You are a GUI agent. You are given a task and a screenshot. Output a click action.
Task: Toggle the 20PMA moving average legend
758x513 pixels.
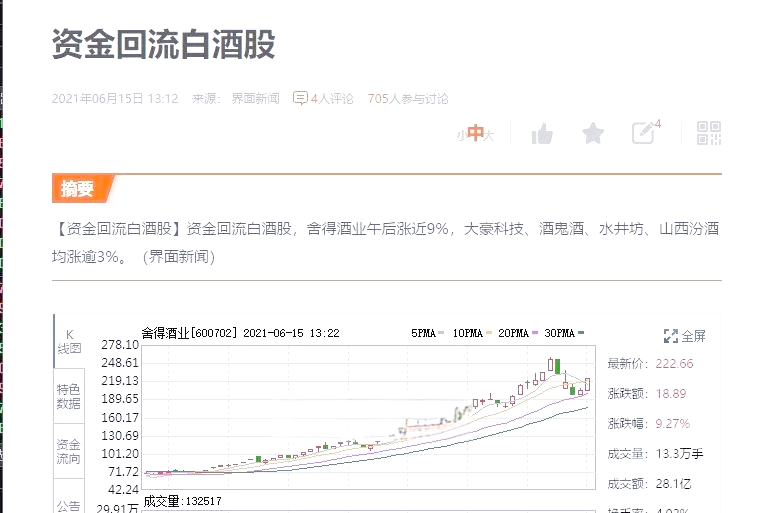pos(518,333)
